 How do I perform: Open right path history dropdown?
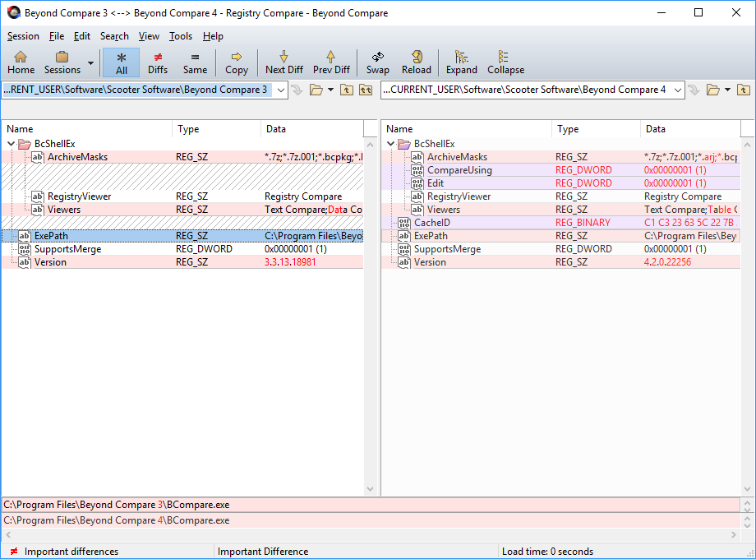pyautogui.click(x=677, y=90)
